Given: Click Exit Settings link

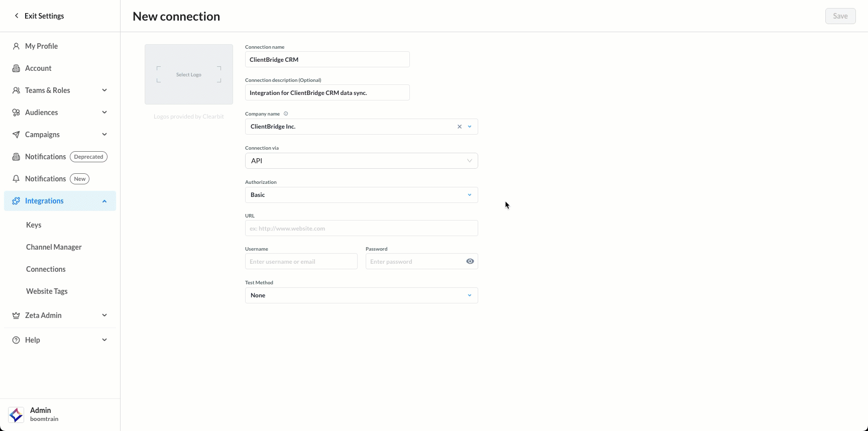Looking at the screenshot, I should pyautogui.click(x=39, y=16).
